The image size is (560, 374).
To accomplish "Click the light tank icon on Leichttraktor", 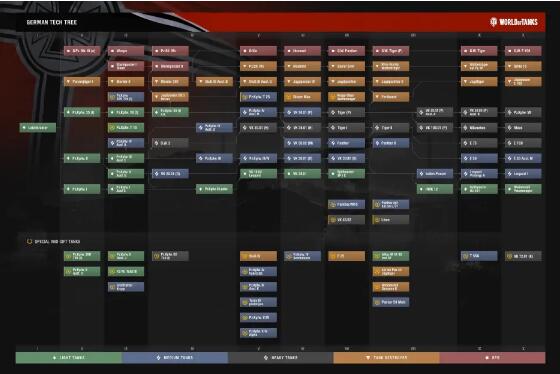I will (24, 128).
